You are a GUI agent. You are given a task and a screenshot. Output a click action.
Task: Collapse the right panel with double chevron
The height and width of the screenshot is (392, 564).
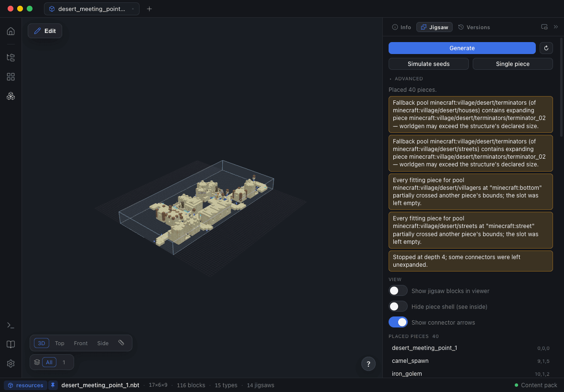coord(556,27)
